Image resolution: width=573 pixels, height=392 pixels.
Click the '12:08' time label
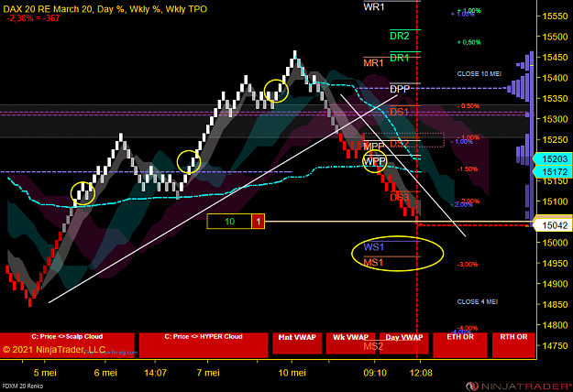[x=421, y=373]
